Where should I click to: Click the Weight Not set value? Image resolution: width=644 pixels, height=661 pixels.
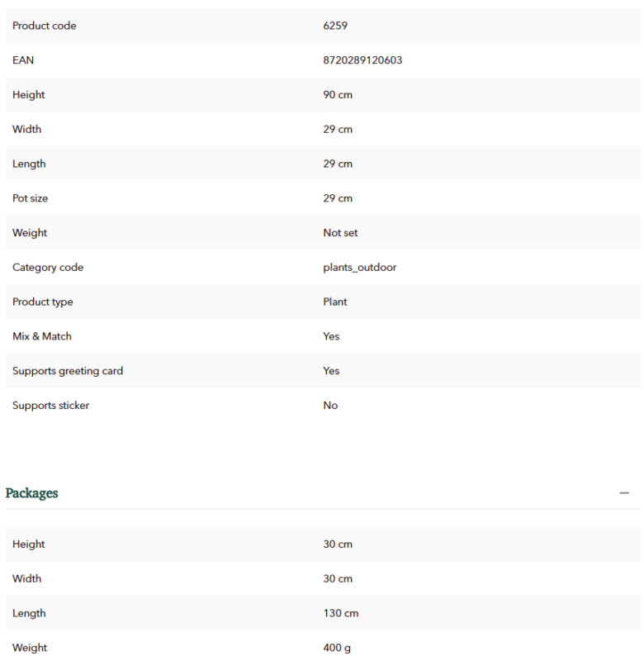tap(340, 233)
